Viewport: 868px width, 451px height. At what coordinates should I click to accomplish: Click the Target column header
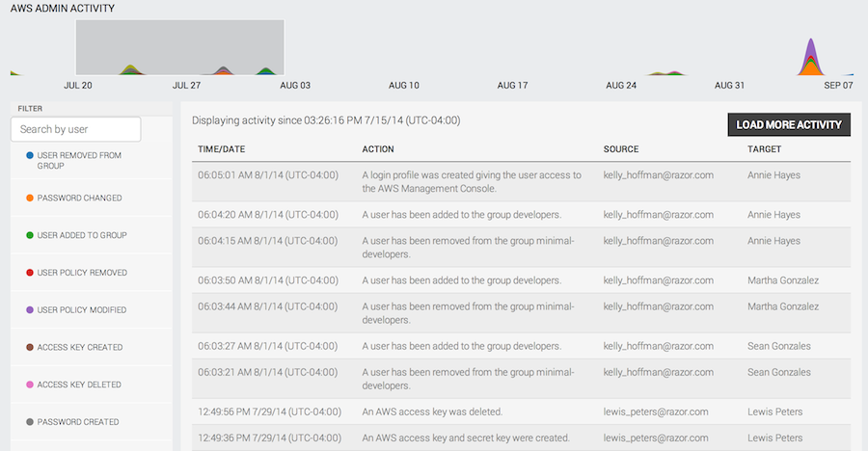(x=764, y=149)
